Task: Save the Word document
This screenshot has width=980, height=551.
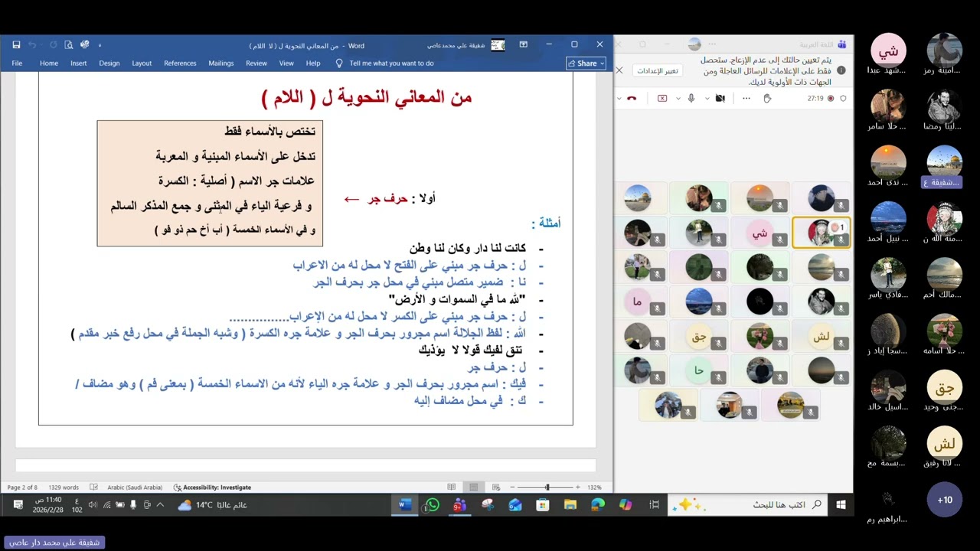Action: tap(16, 45)
